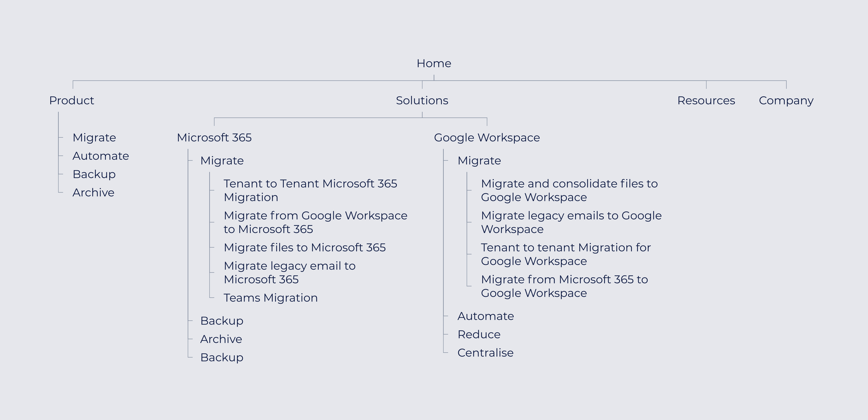Click the Resources node

(706, 100)
